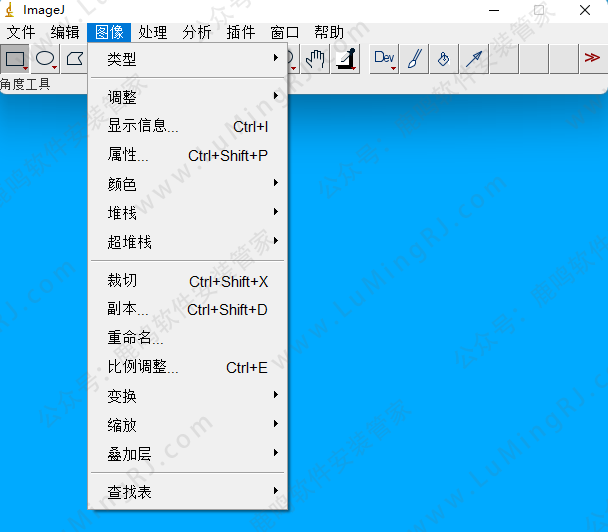Open the More Tools >> menu
The width and height of the screenshot is (608, 532).
(592, 59)
